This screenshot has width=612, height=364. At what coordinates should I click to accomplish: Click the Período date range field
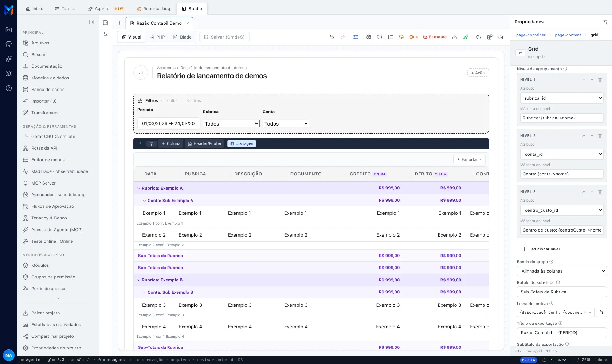point(168,123)
